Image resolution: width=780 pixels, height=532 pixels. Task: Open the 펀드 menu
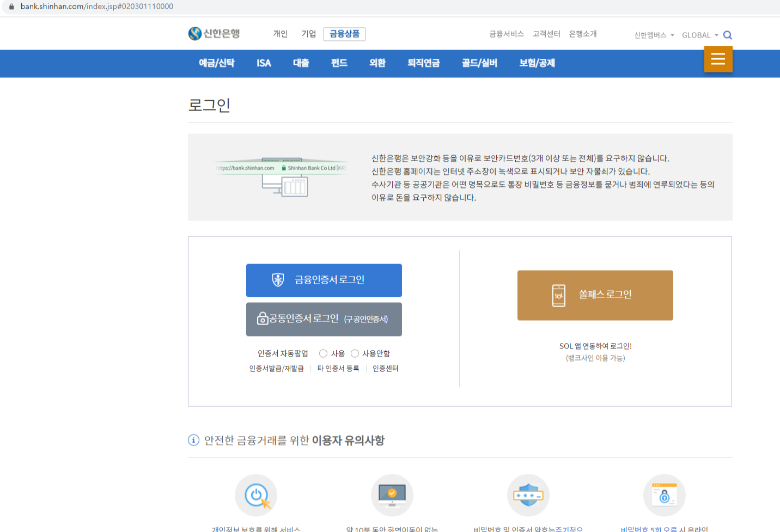[x=339, y=63]
